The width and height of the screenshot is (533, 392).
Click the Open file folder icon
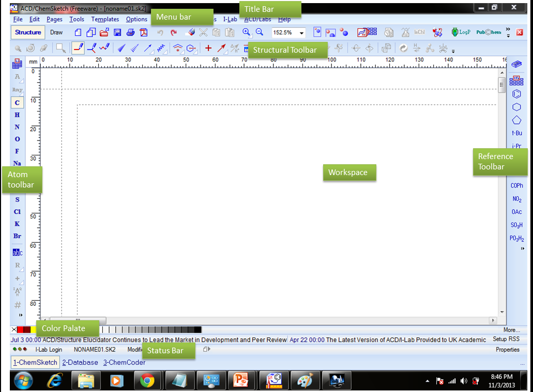pos(104,32)
